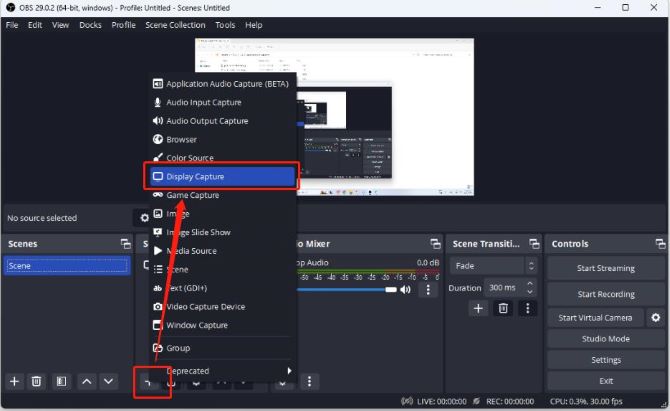Click Start Virtual Camera button
This screenshot has height=411, width=670.
point(595,317)
